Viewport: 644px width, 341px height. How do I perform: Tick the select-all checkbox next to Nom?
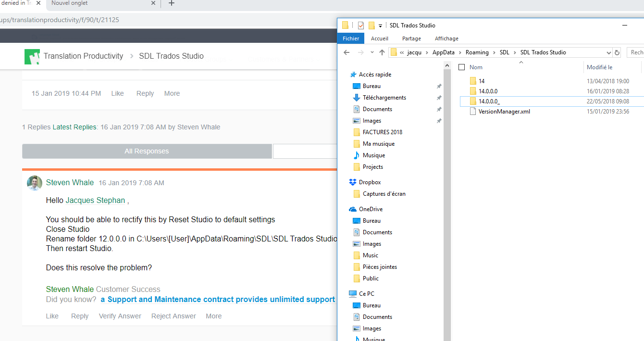point(462,67)
